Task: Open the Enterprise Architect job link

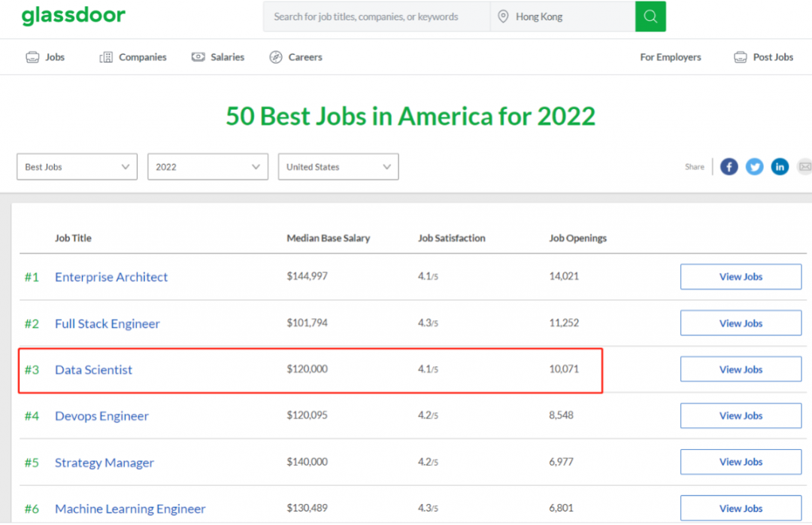Action: point(111,278)
